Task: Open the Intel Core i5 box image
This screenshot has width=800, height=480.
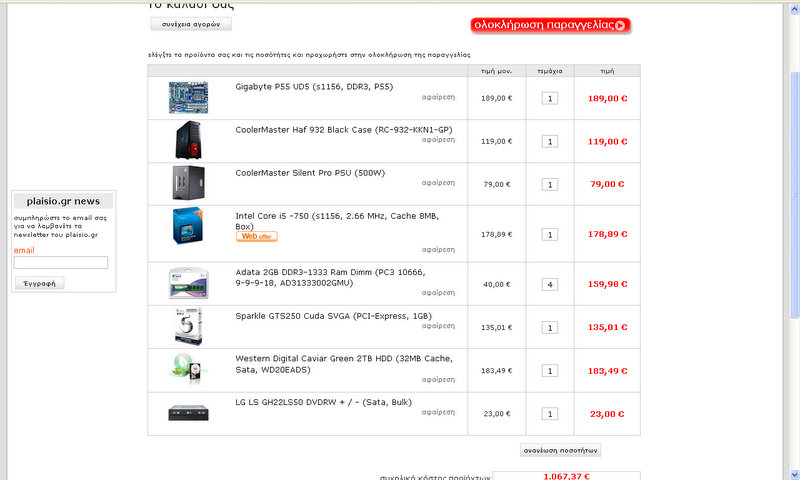Action: [x=188, y=225]
